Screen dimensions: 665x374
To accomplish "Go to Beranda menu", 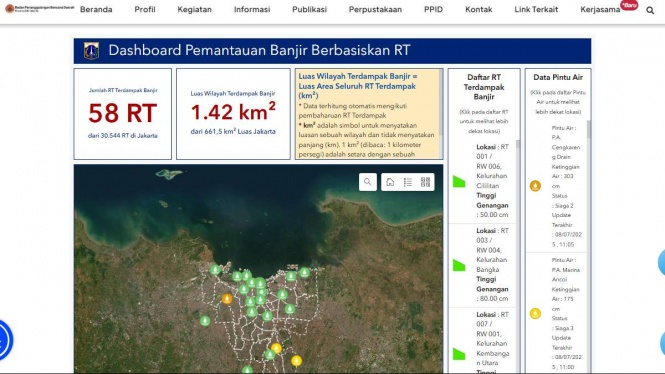I will pyautogui.click(x=96, y=9).
